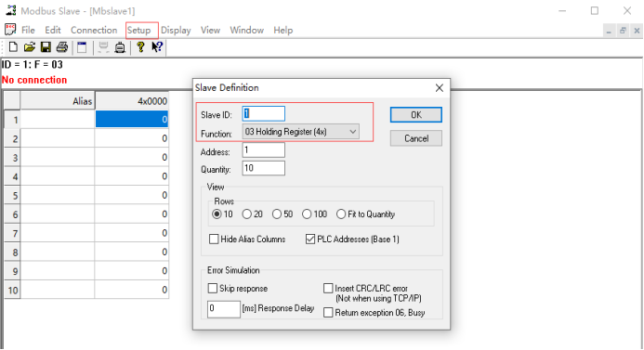
Task: Open the Display menu
Action: point(176,30)
